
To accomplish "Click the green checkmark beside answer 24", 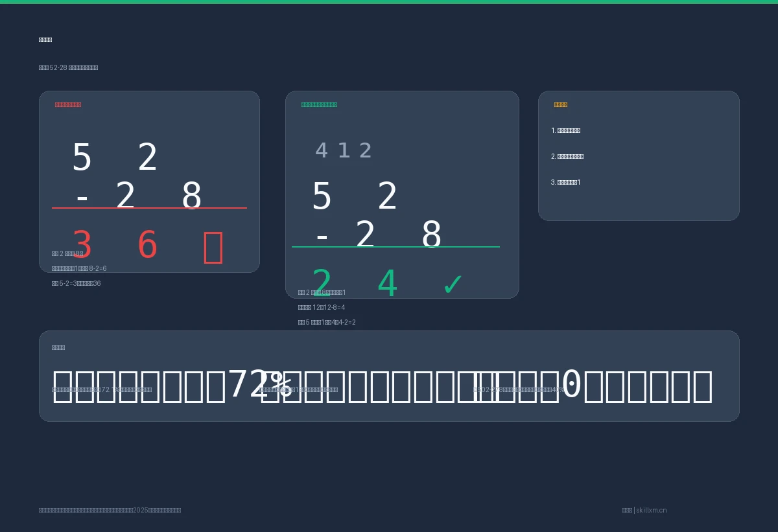I will (453, 284).
